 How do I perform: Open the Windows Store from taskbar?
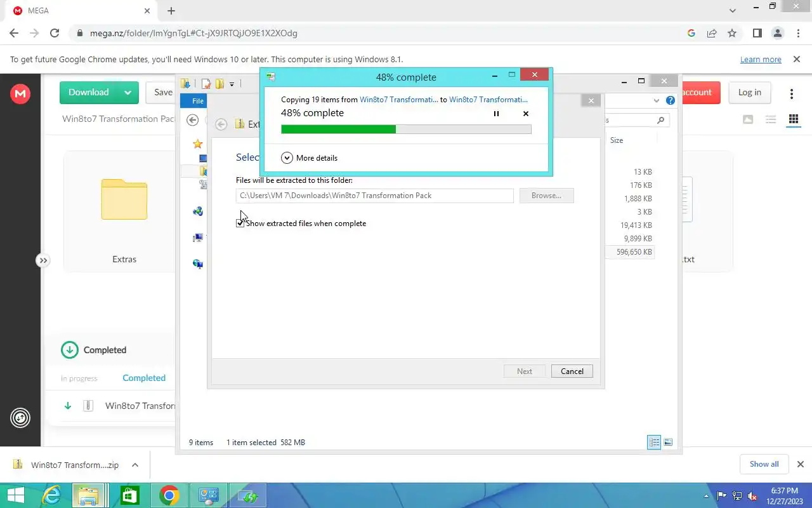click(x=129, y=495)
